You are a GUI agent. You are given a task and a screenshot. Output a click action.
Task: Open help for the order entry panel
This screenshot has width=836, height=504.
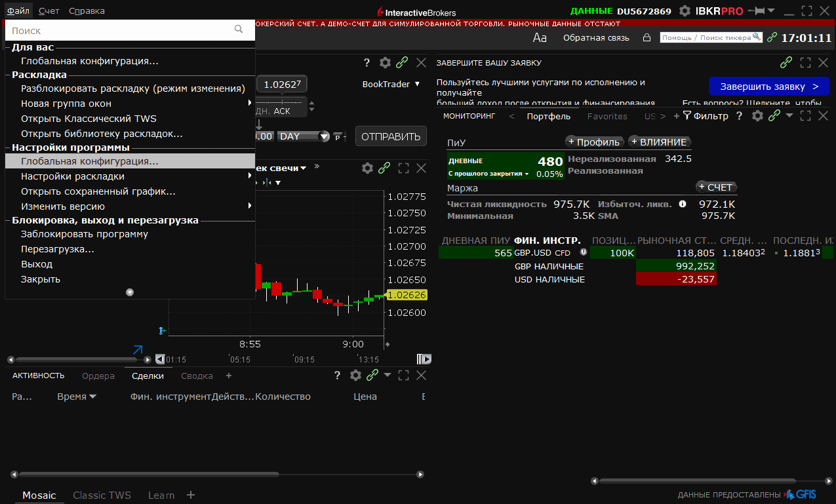[367, 63]
